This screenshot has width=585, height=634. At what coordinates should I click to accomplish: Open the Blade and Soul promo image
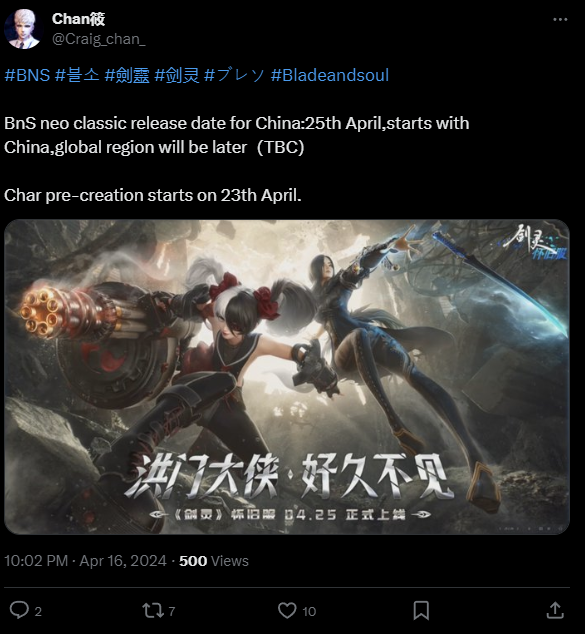(x=287, y=376)
